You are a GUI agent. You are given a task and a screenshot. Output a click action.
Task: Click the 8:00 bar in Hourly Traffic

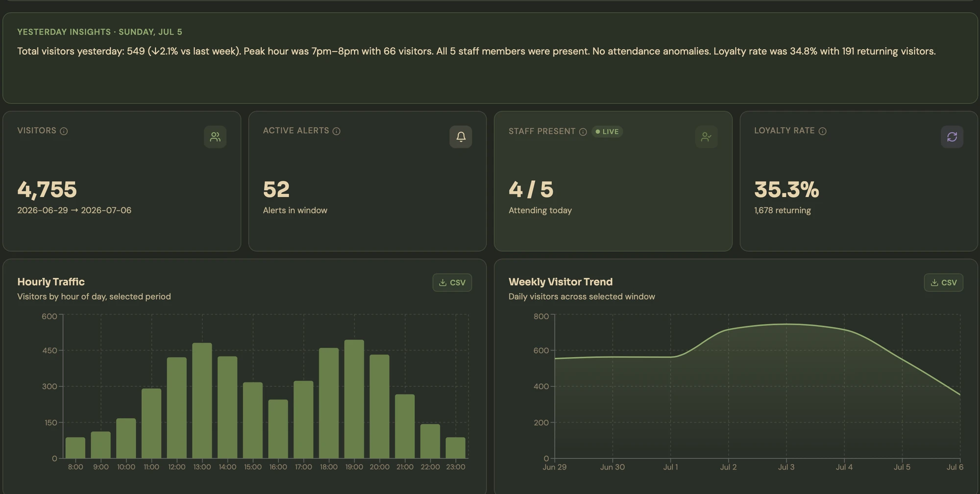tap(75, 448)
